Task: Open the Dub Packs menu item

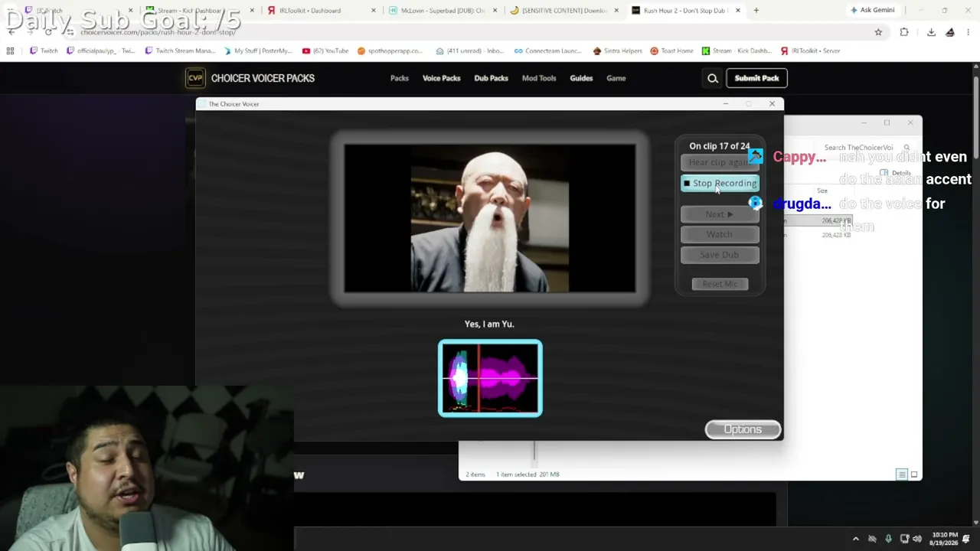Action: click(491, 78)
